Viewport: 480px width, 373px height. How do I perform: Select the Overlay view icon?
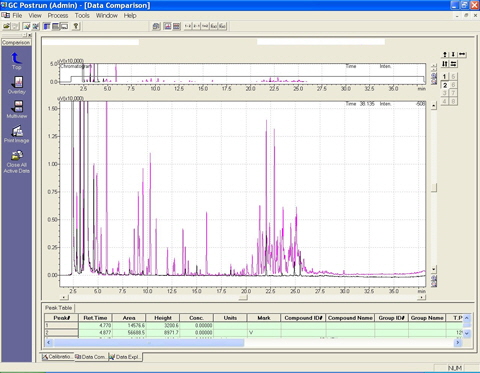pyautogui.click(x=16, y=85)
